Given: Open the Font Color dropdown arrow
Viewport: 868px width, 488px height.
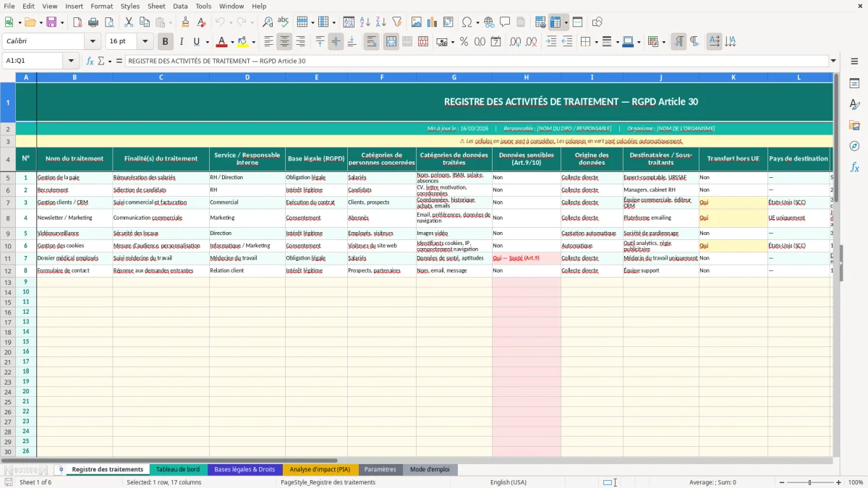Looking at the screenshot, I should pos(232,42).
